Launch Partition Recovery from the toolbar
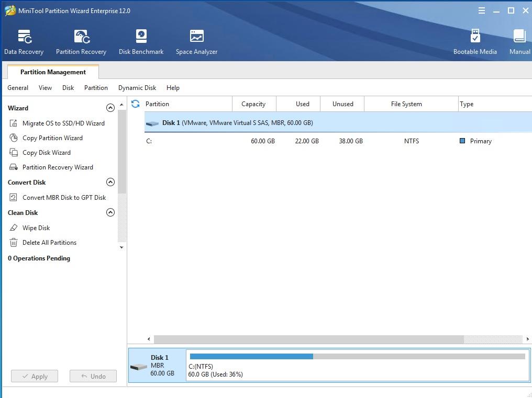This screenshot has width=532, height=398. 81,42
